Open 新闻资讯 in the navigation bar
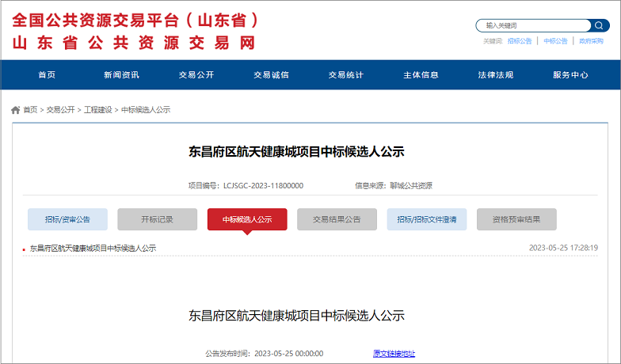 click(121, 75)
